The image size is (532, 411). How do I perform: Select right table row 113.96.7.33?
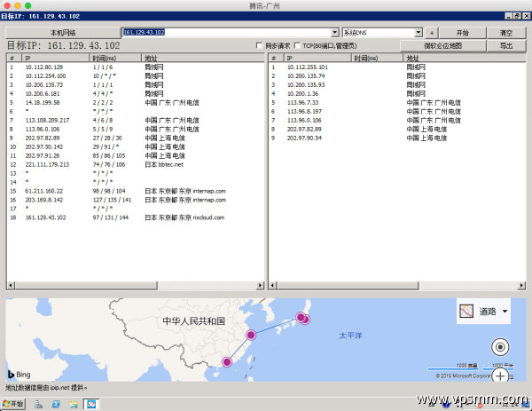pyautogui.click(x=397, y=103)
